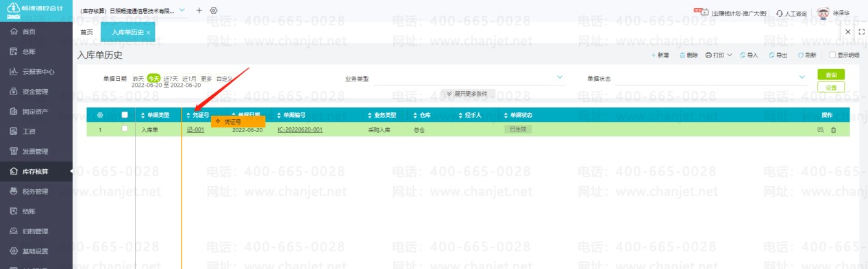Open voucher link 记-001
The image size is (868, 269).
196,129
